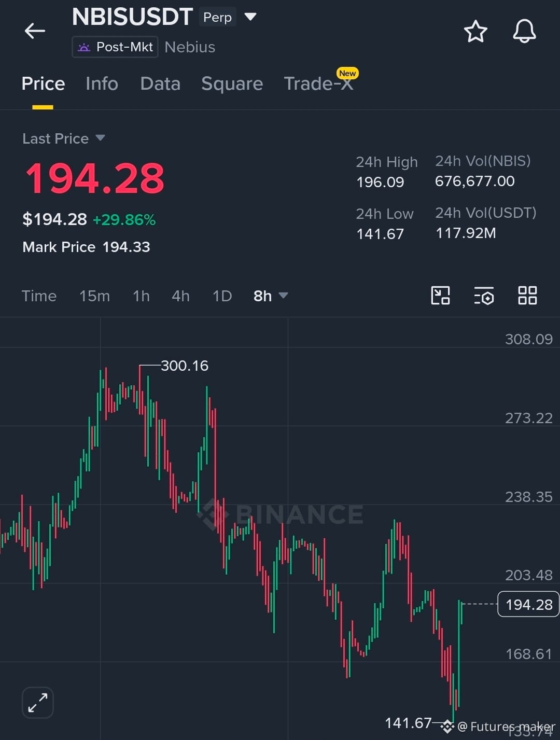Open the chart drawing tools icon
This screenshot has width=560, height=740.
click(x=441, y=296)
